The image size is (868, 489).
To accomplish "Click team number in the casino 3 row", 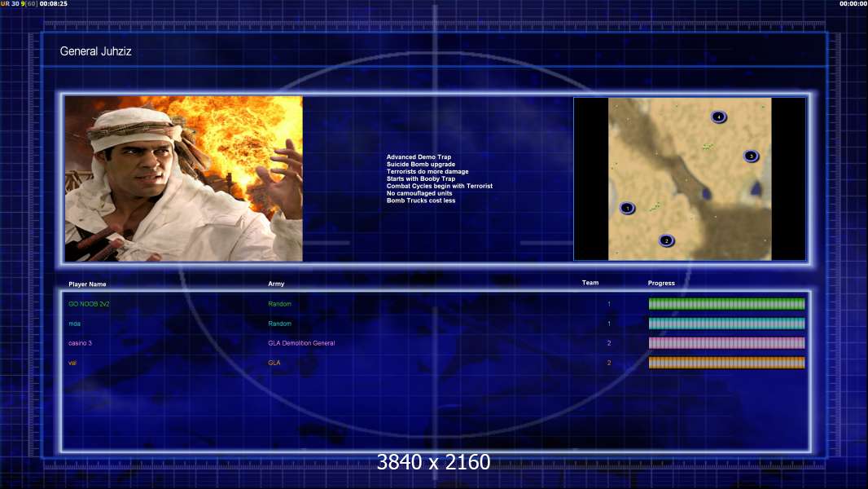I will point(609,343).
